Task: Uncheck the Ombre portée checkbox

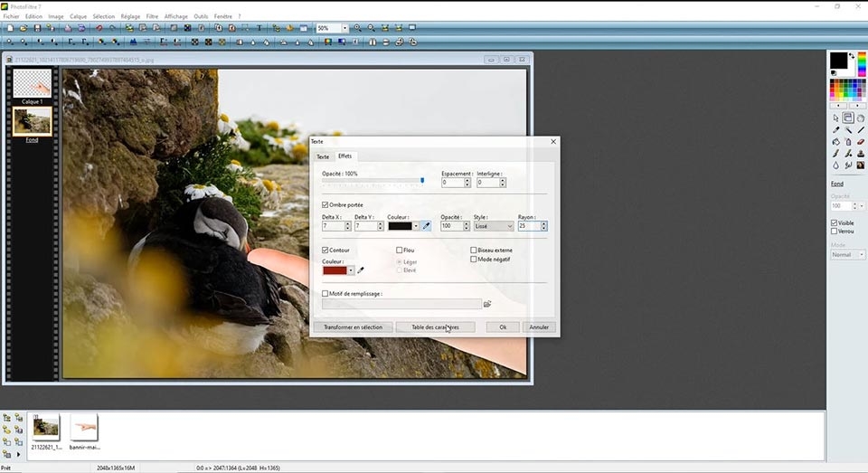Action: coord(325,204)
